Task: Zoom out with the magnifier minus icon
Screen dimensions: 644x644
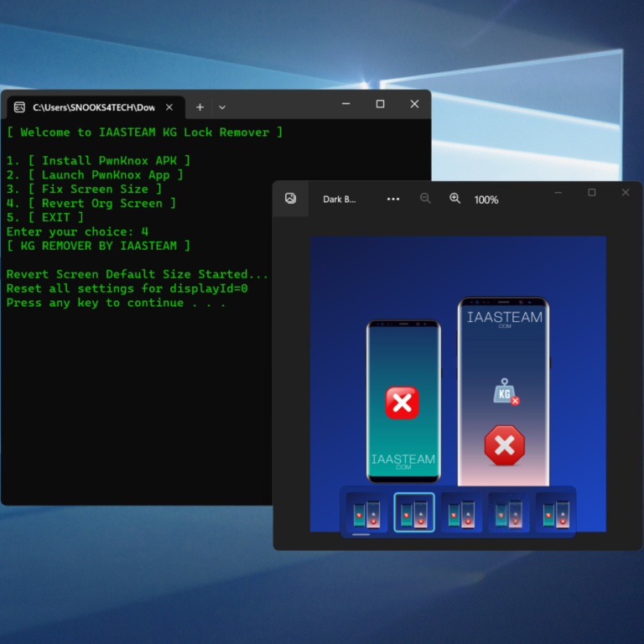Action: tap(425, 199)
